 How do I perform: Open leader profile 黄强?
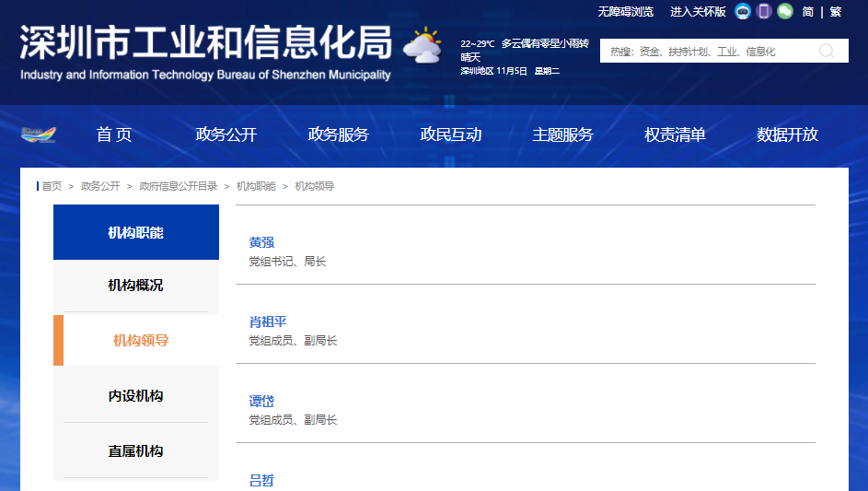261,242
